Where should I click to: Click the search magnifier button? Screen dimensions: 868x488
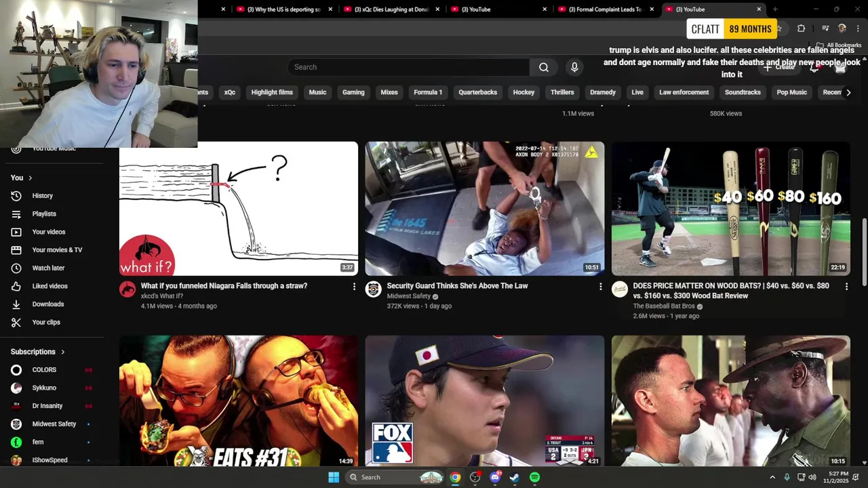(x=544, y=67)
